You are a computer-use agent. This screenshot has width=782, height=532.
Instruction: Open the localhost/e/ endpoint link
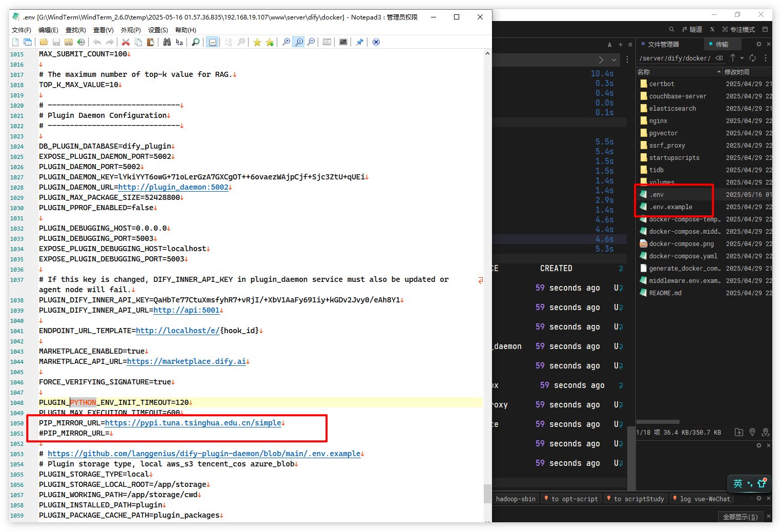point(178,331)
